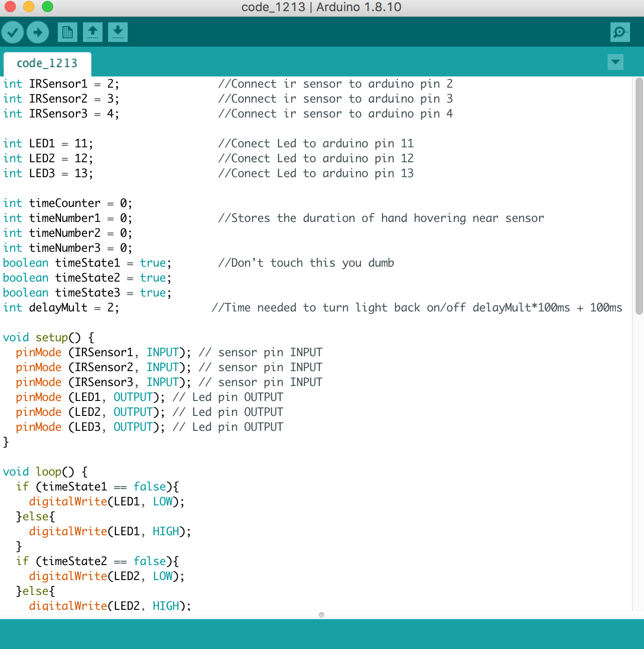Click the comment about arduino pin 3
This screenshot has width=644, height=649.
pyautogui.click(x=336, y=99)
